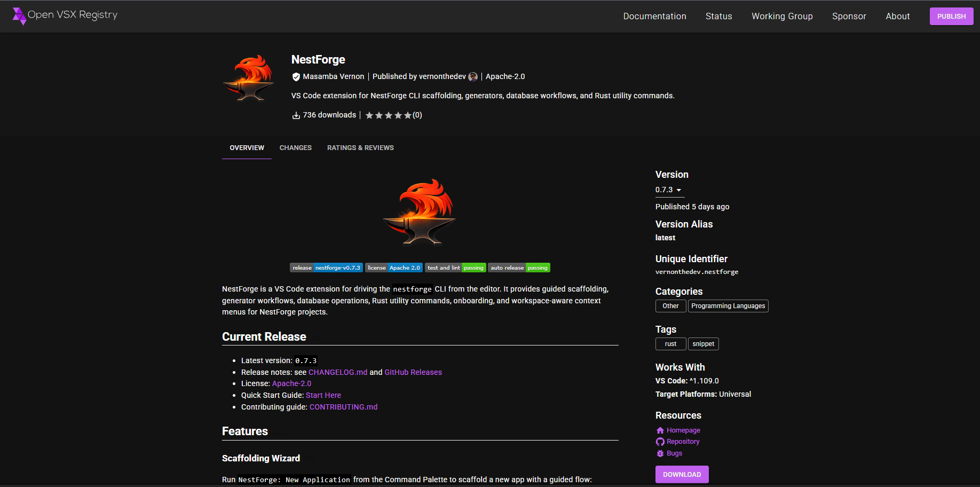Open the Sponsor page
Screen dimensions: 980x487
click(x=849, y=17)
